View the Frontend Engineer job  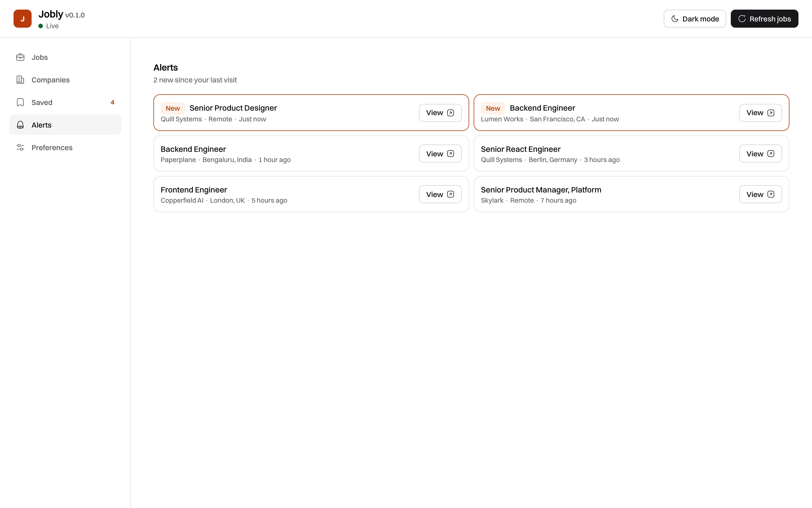tap(440, 194)
